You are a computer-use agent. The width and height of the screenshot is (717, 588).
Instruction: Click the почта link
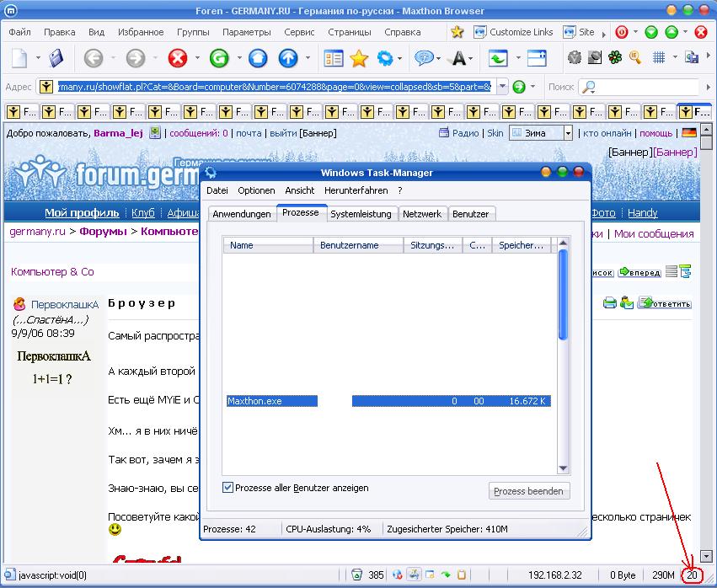[x=249, y=133]
